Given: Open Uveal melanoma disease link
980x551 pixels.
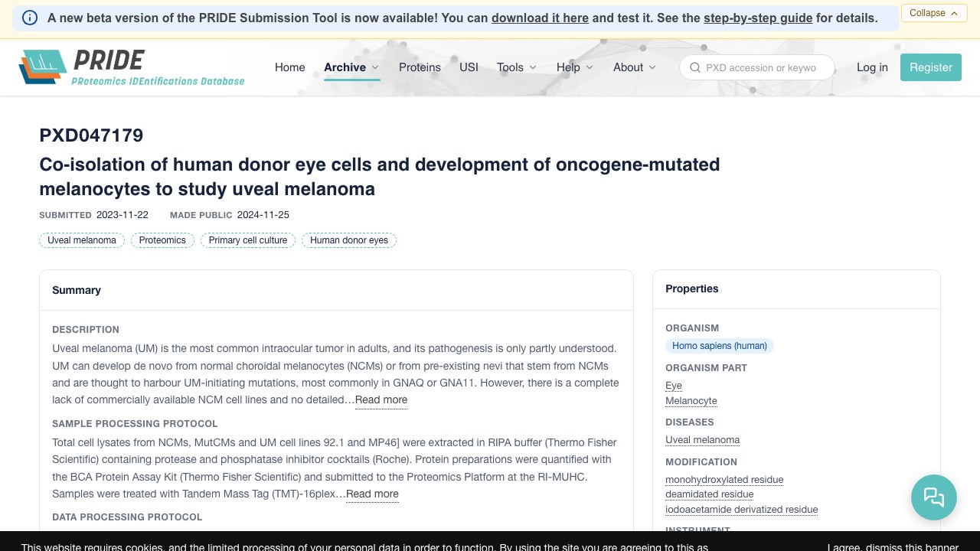Looking at the screenshot, I should pos(703,440).
